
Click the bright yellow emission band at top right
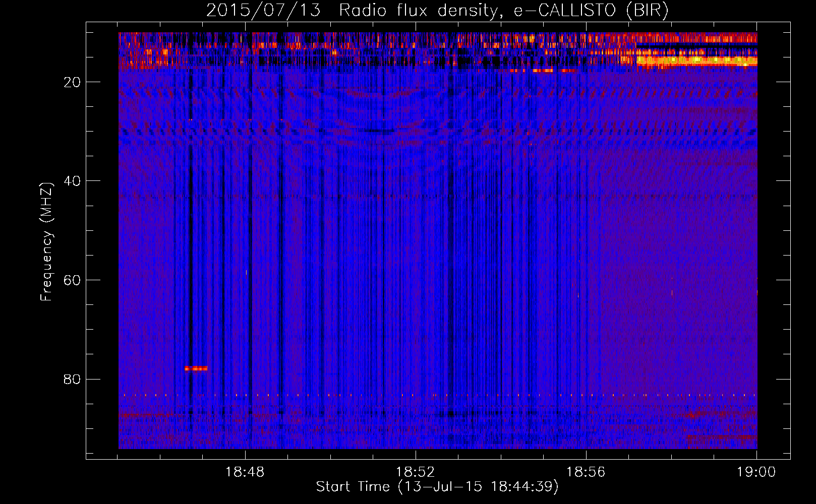(x=696, y=61)
